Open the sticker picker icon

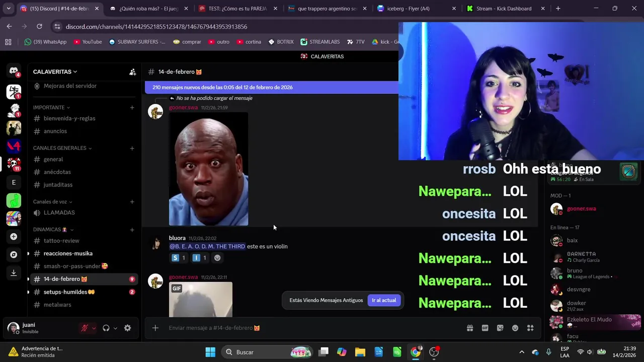[500, 328]
